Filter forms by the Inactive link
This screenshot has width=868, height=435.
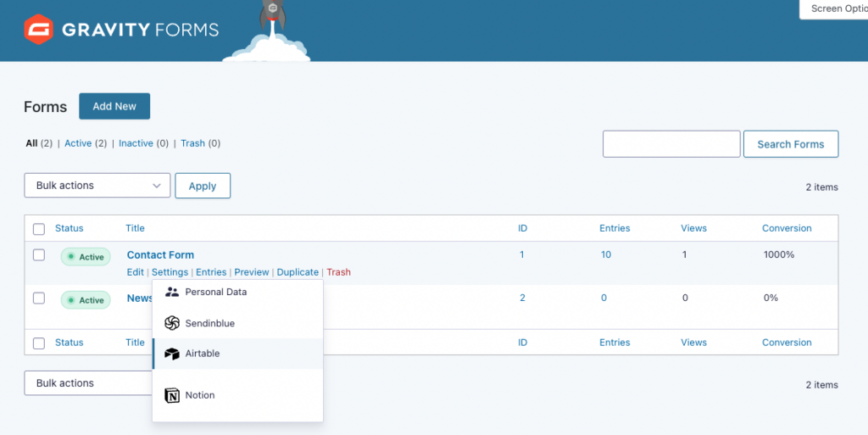click(x=136, y=143)
